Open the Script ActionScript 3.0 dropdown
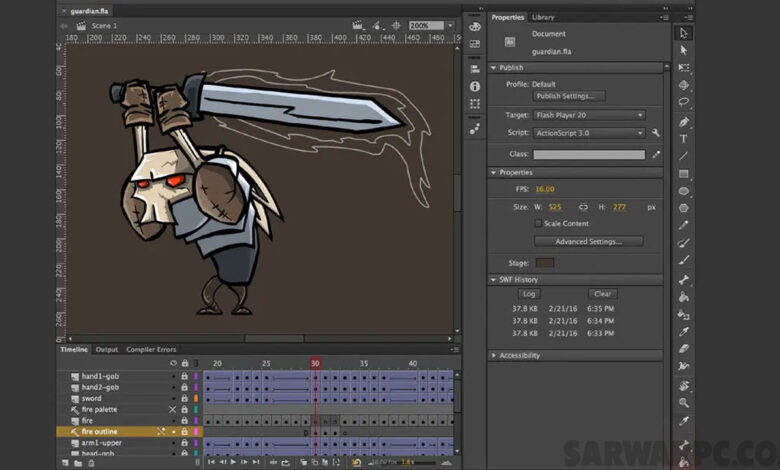Screen dimensions: 780x470 (x=589, y=133)
